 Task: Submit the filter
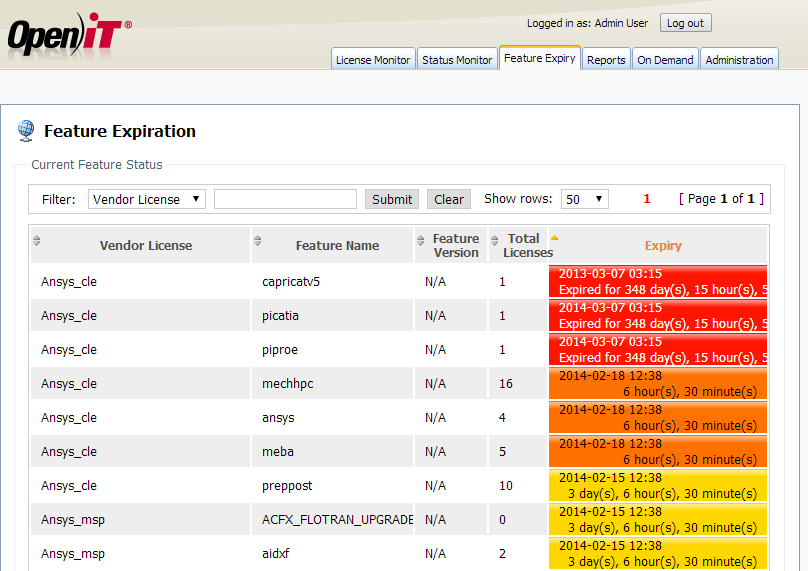tap(392, 199)
